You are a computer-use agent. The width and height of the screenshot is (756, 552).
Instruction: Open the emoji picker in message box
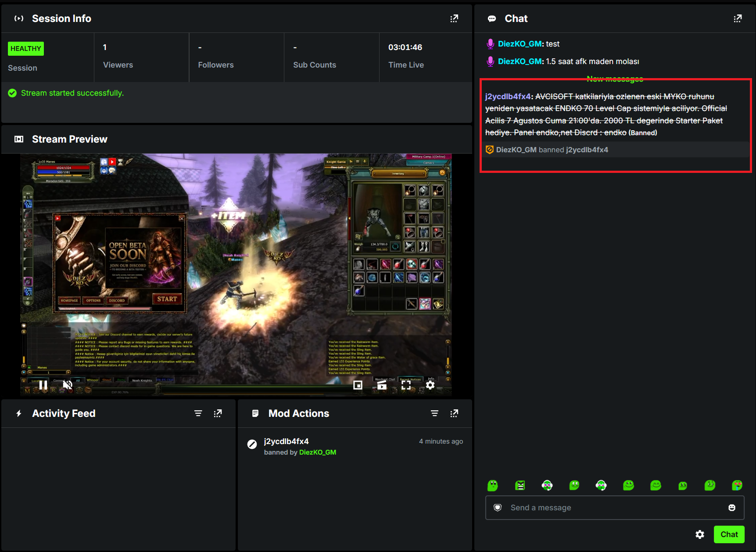pos(732,508)
